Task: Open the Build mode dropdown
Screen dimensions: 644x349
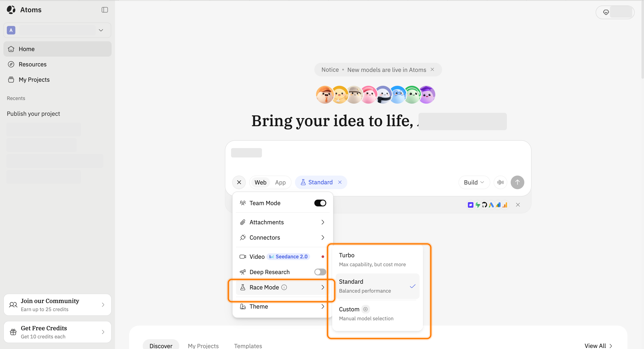Action: tap(474, 182)
